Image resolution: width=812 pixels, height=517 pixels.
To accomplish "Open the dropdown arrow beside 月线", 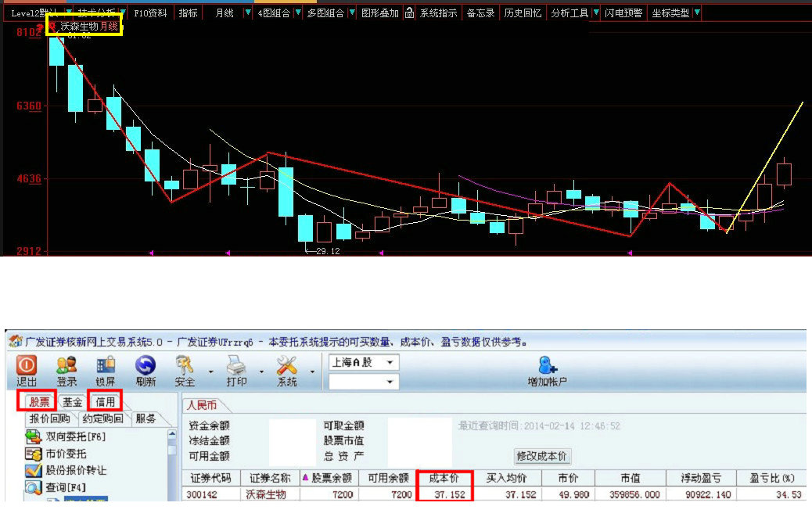I will pyautogui.click(x=248, y=13).
